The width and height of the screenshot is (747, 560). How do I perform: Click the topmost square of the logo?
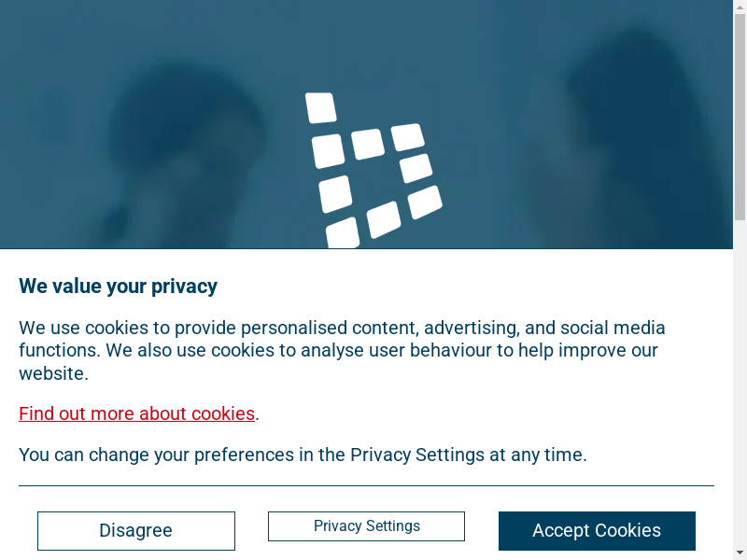320,107
